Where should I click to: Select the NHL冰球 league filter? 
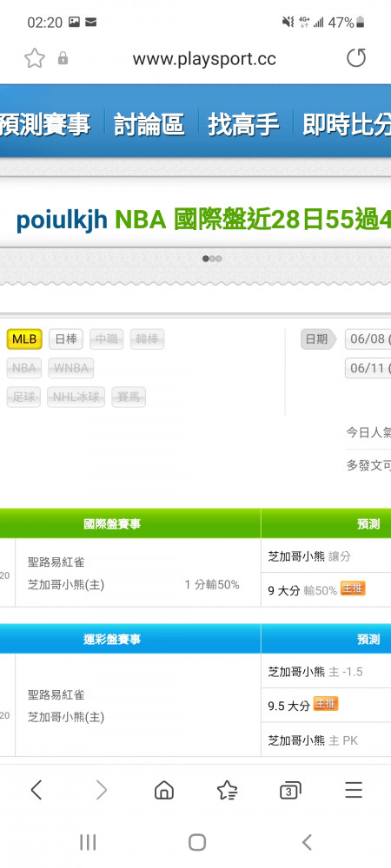coord(76,397)
